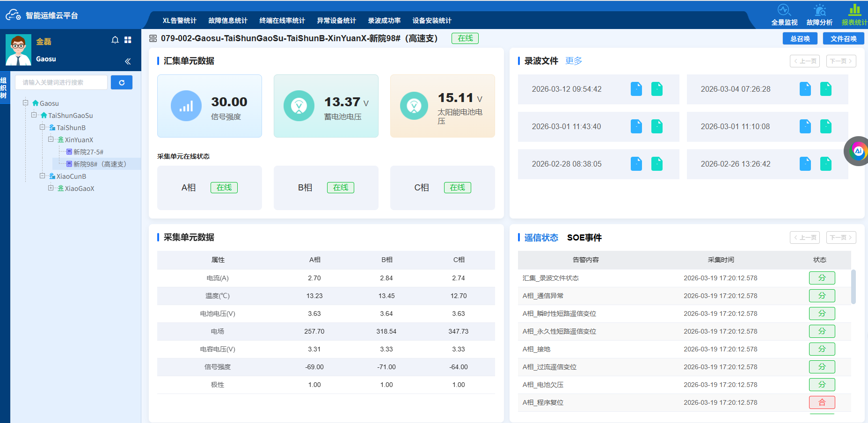Click the 总召唤 button

click(800, 39)
